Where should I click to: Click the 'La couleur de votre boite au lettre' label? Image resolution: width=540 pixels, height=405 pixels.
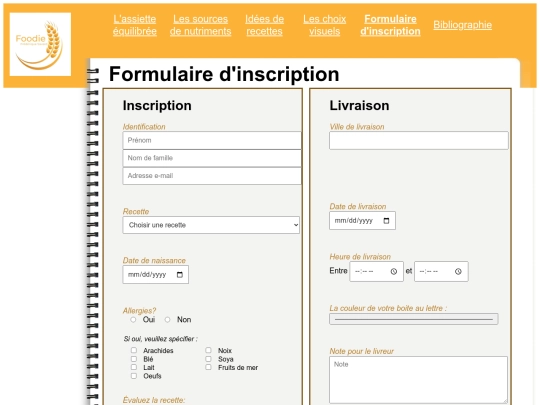tap(388, 308)
